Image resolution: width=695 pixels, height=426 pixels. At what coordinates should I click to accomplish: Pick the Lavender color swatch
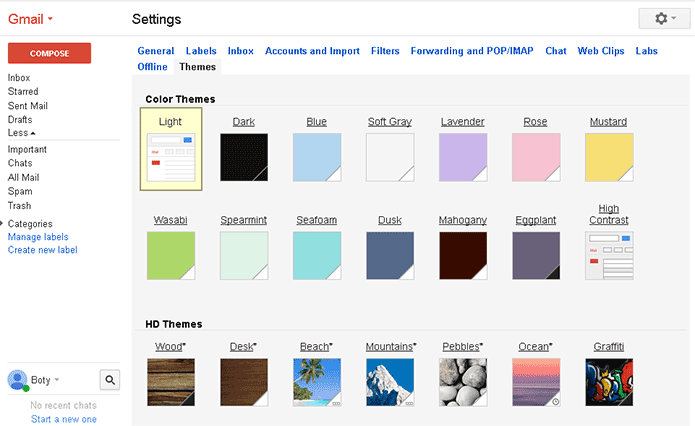(463, 157)
